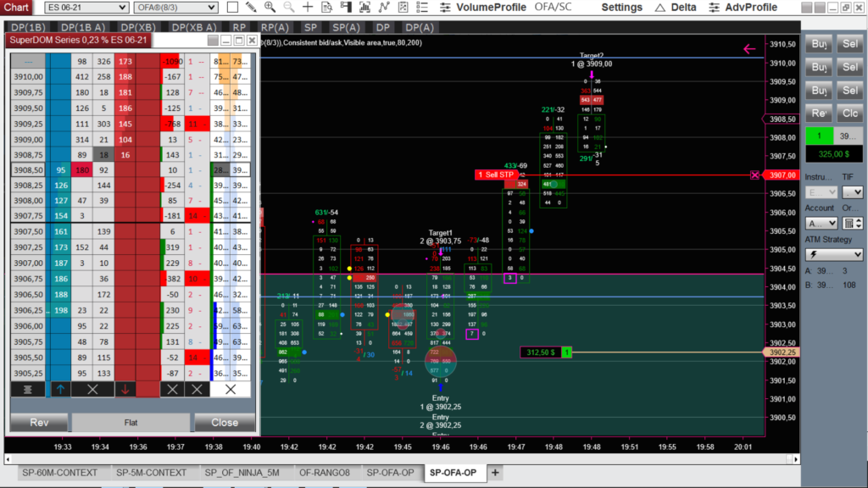Click Close button in SuperDOM window
This screenshot has height=488, width=868.
224,422
